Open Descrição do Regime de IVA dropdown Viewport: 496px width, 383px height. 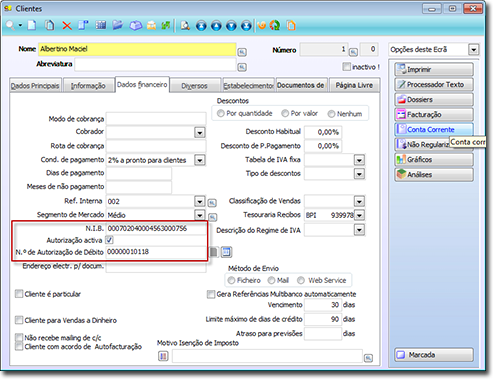359,230
